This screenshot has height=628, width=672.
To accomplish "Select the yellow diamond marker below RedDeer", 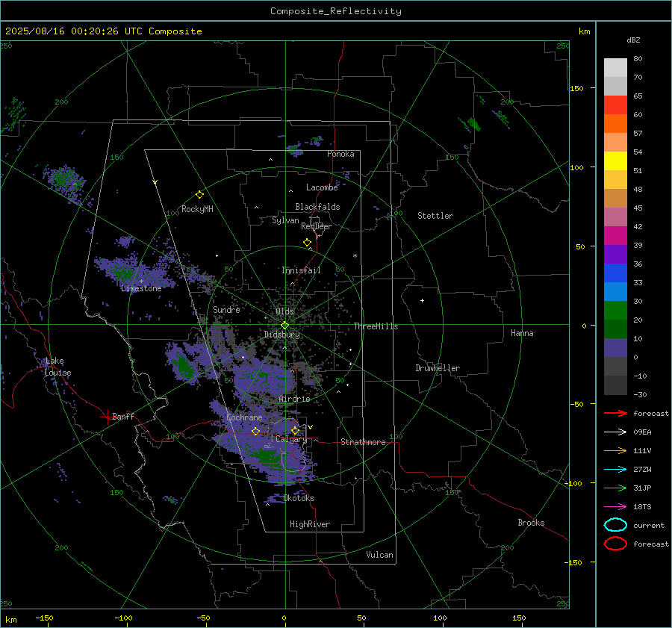I will (307, 243).
